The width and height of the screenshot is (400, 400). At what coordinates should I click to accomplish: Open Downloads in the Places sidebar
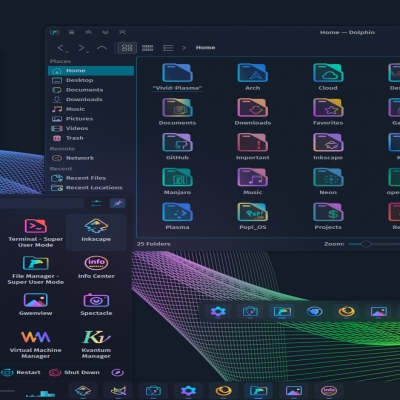click(x=91, y=99)
